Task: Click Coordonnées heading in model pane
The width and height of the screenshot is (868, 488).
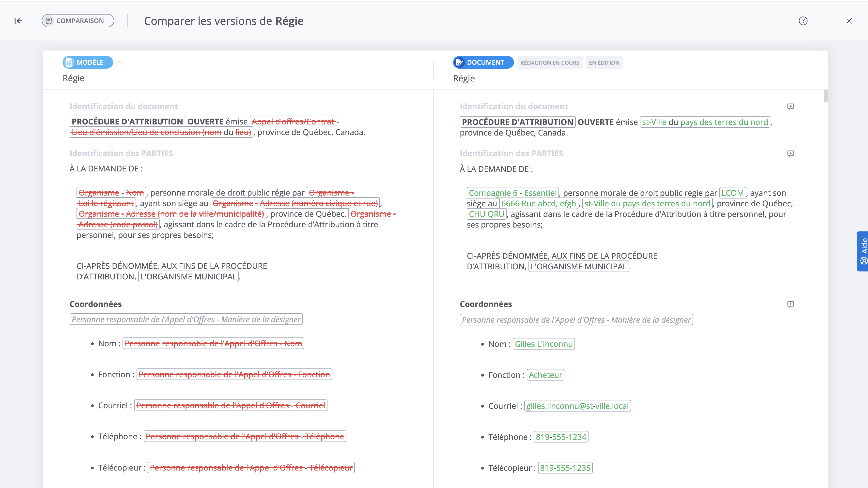Action: [x=96, y=304]
